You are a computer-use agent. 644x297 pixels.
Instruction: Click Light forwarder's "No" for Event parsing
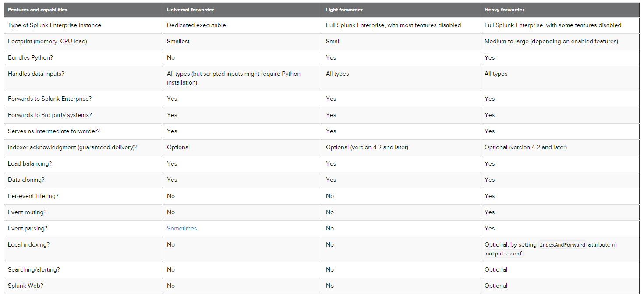[330, 228]
